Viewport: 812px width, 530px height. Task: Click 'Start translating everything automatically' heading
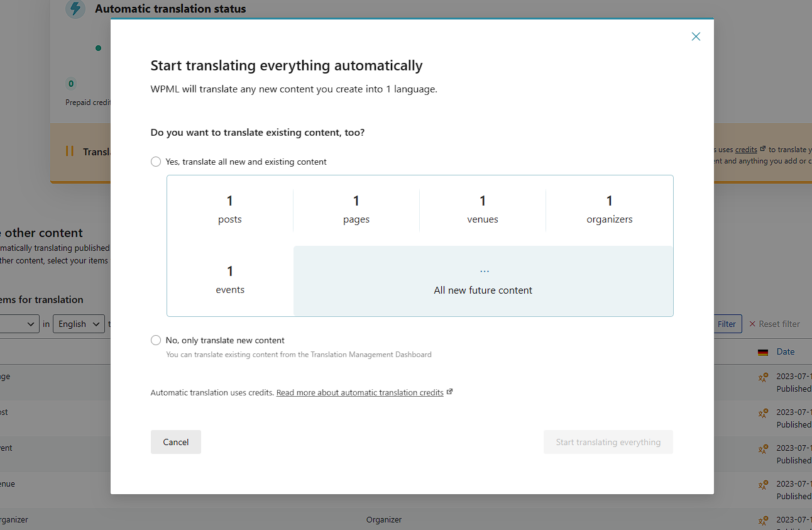(x=287, y=65)
